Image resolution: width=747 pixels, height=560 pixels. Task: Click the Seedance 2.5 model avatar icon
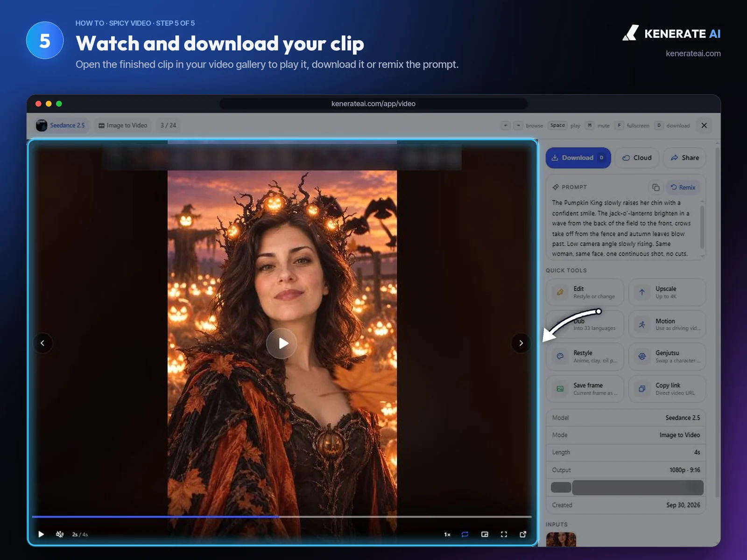[x=42, y=125]
